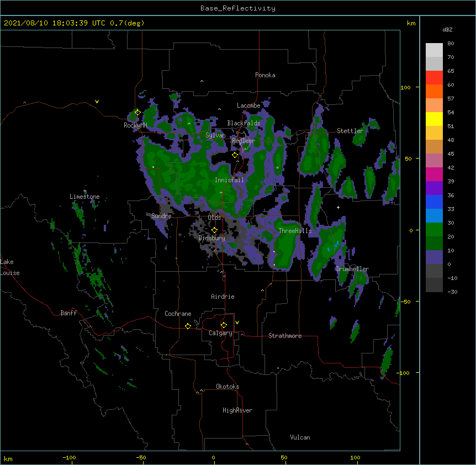The height and width of the screenshot is (465, 476).
Task: Click the white plus marker north of Drumheller
Action: pos(338,207)
